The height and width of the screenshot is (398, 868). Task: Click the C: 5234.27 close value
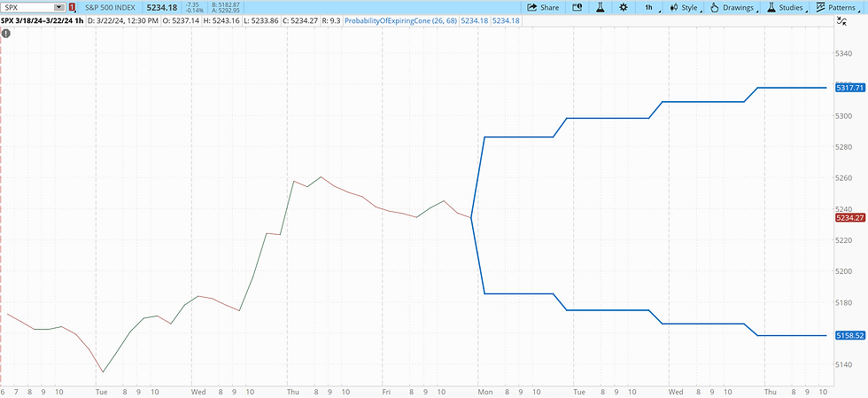[x=302, y=20]
